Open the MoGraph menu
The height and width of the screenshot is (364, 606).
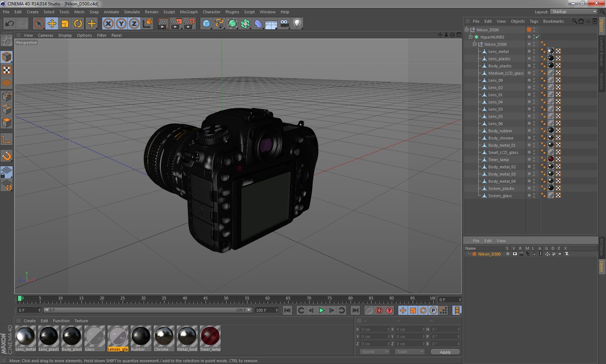click(x=189, y=12)
